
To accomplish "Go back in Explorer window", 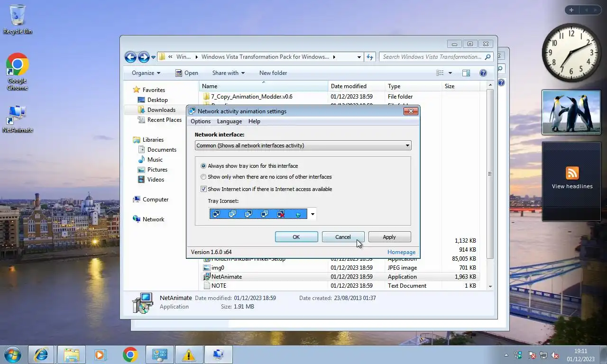I will click(x=130, y=57).
